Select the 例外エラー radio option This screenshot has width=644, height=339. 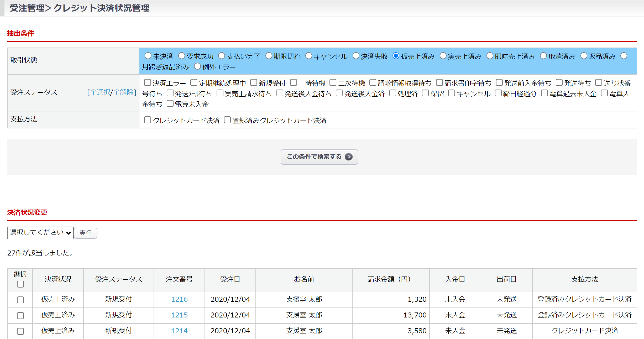click(197, 66)
